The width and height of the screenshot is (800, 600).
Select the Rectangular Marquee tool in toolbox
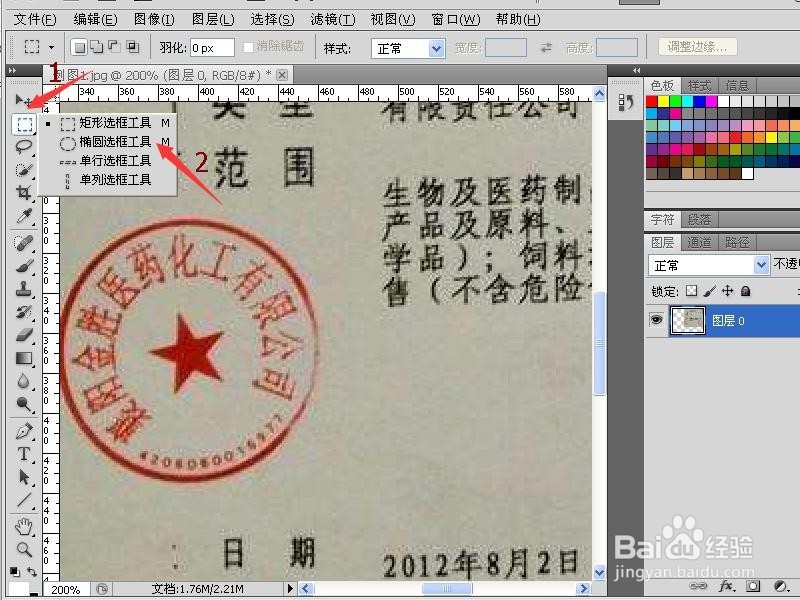pos(24,123)
